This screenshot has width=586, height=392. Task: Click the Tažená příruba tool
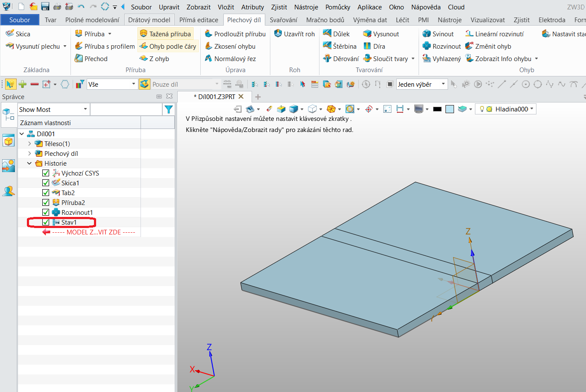pos(165,34)
